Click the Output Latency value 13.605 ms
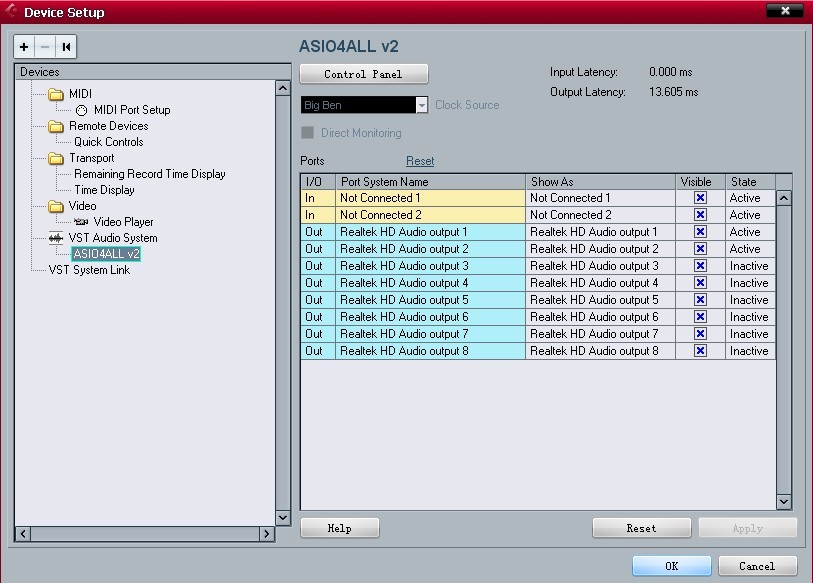Screen dimensions: 813x583 click(674, 92)
